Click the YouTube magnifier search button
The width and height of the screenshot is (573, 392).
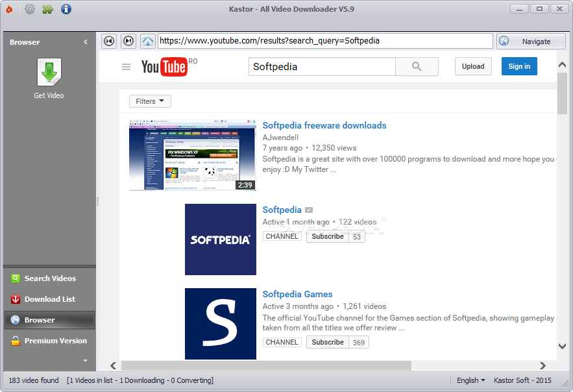417,66
